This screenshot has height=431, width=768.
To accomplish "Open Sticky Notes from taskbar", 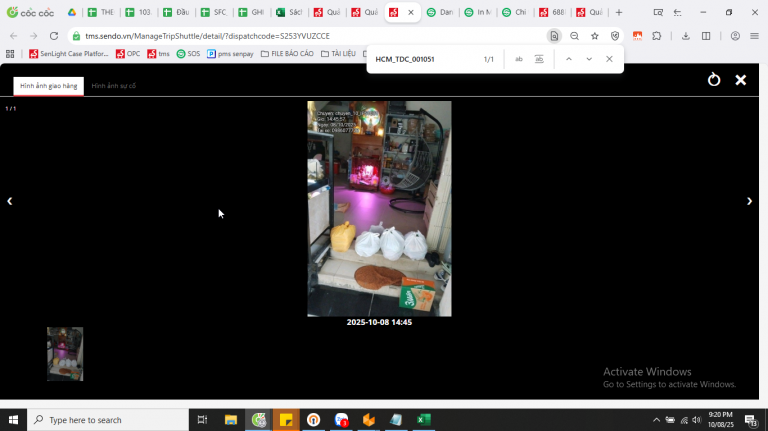I will [x=286, y=420].
